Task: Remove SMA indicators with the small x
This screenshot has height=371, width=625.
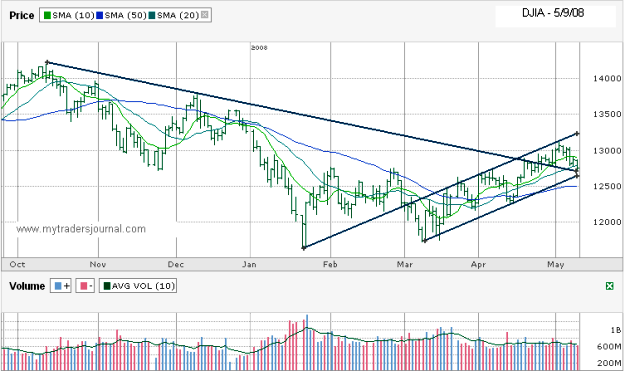Action: click(204, 15)
